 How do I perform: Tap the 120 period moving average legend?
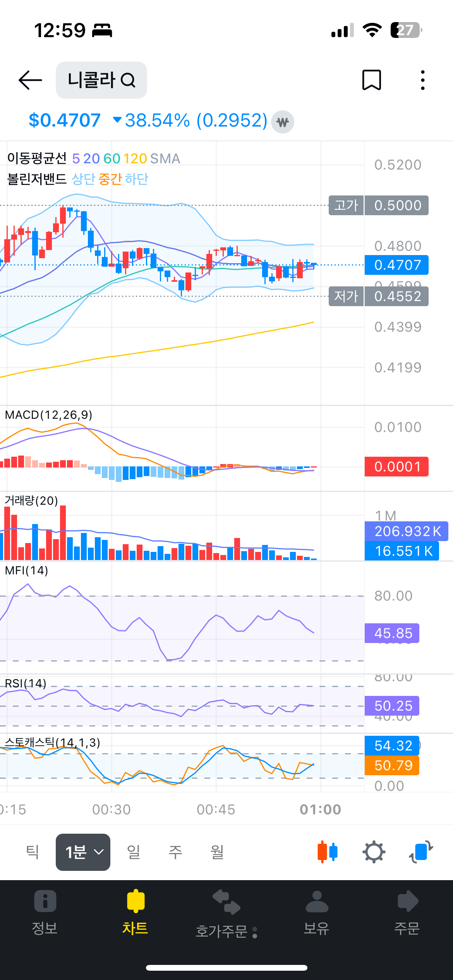135,159
